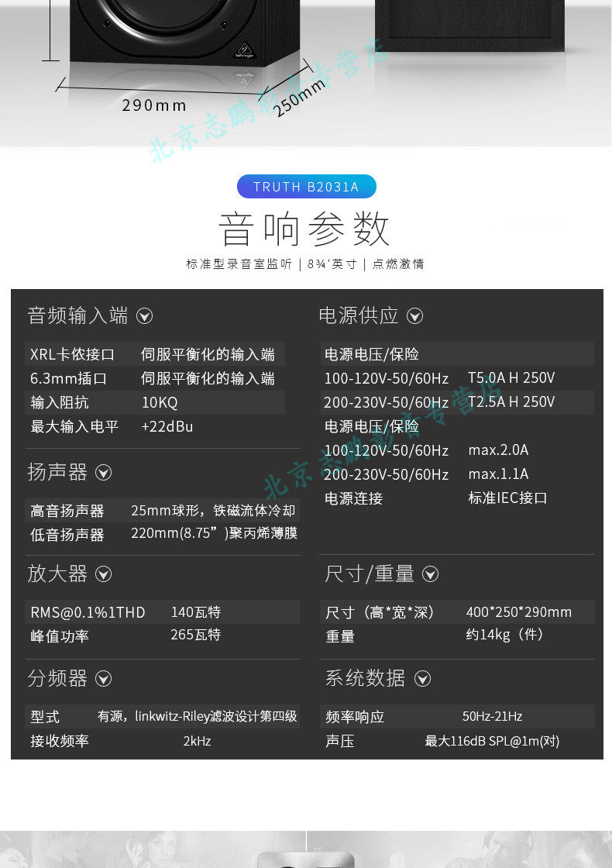This screenshot has width=612, height=868.
Task: Click the 250mm dimension label
Action: point(299,98)
